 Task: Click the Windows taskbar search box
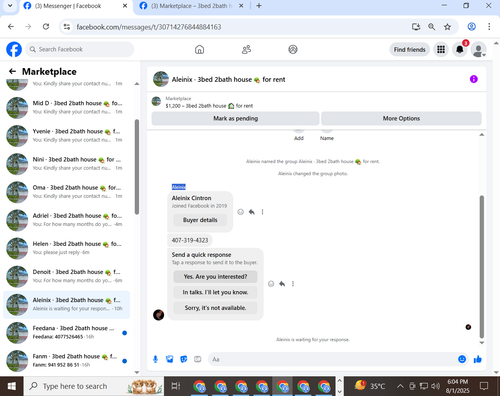pos(94,386)
